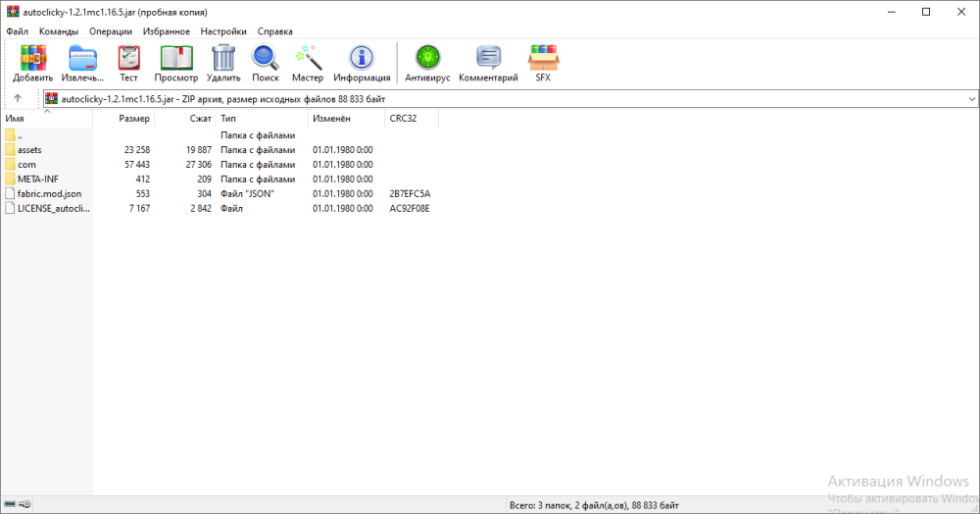Open the Просмотр (View) tool

(176, 58)
